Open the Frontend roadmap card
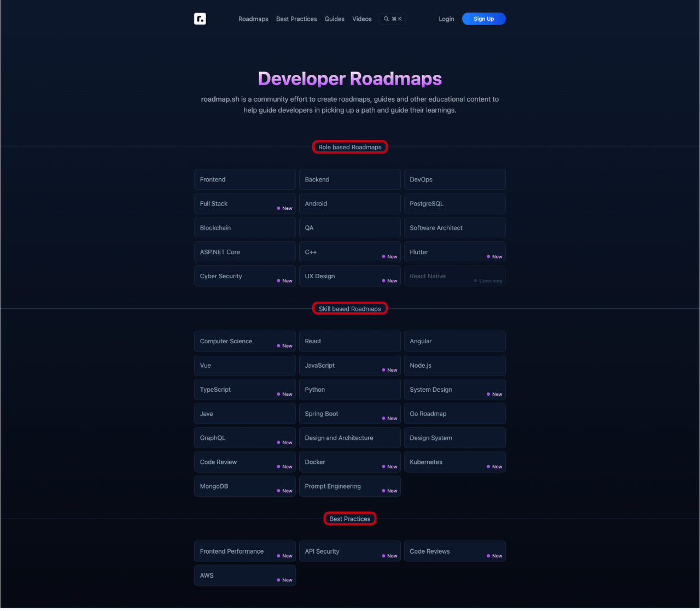The height and width of the screenshot is (611, 700). tap(245, 179)
